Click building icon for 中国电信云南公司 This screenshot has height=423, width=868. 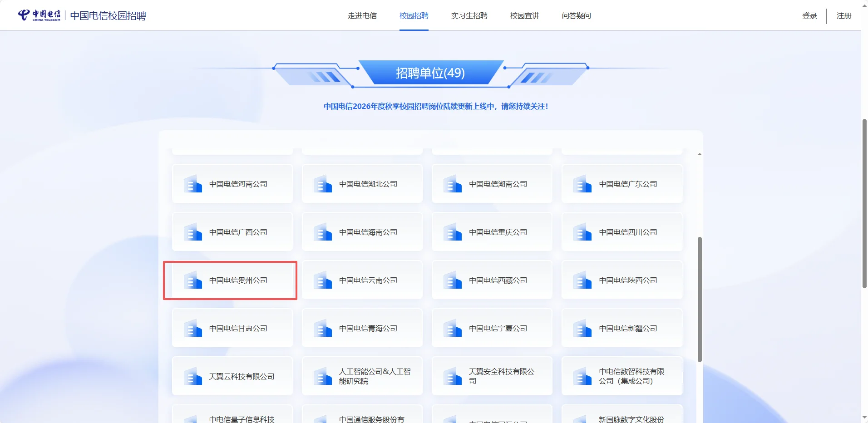[x=323, y=280]
